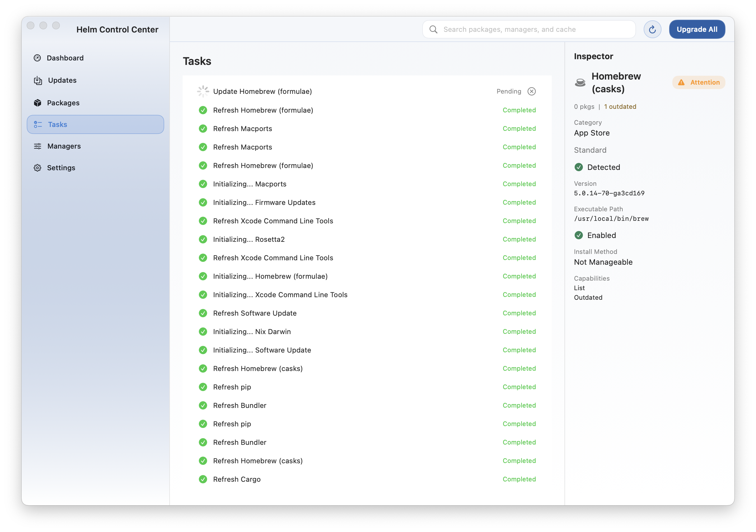The height and width of the screenshot is (532, 756).
Task: Navigate to the Managers section
Action: [64, 146]
